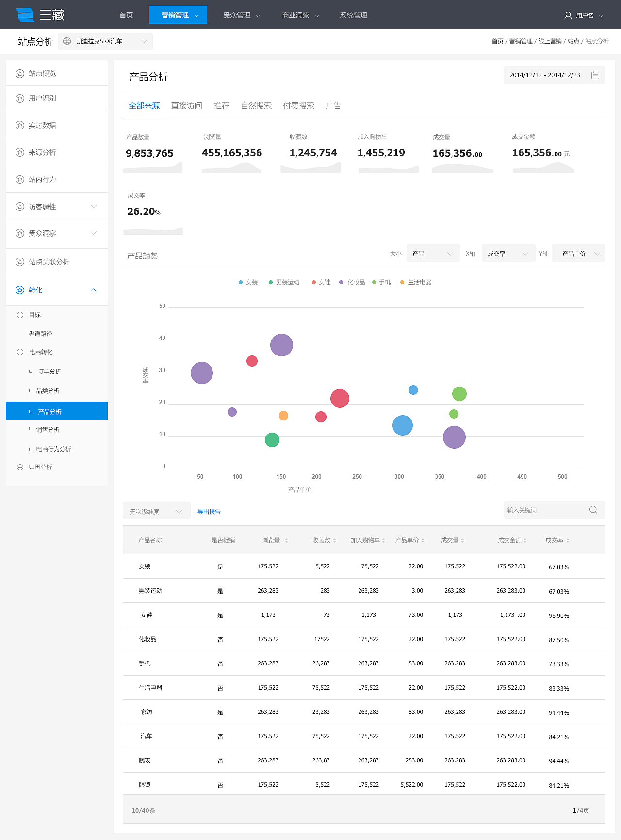The width and height of the screenshot is (621, 840).
Task: Open the 无次级维度 dropdown
Action: coord(157,512)
